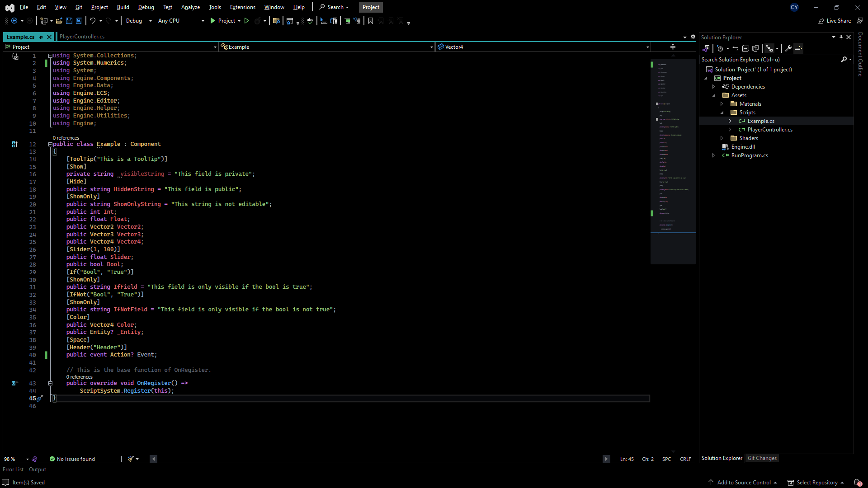
Task: Click the Undo arrow icon
Action: tap(93, 21)
